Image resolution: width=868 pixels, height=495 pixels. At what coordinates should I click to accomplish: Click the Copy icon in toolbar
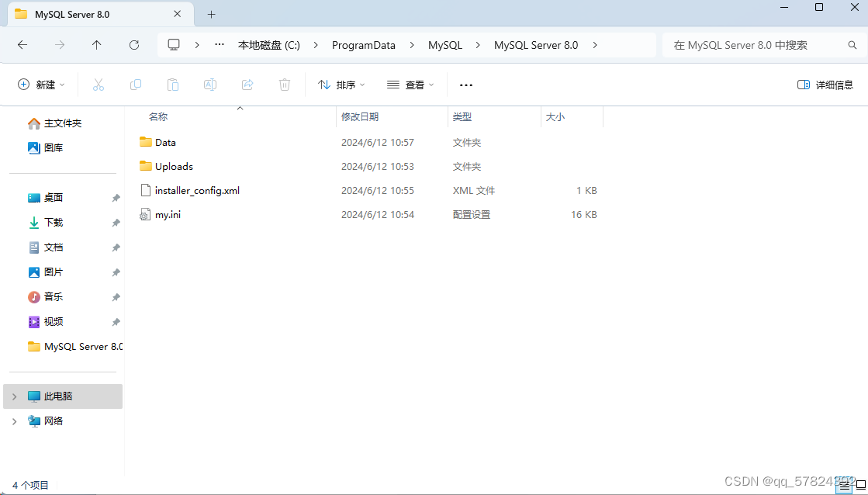coord(136,85)
